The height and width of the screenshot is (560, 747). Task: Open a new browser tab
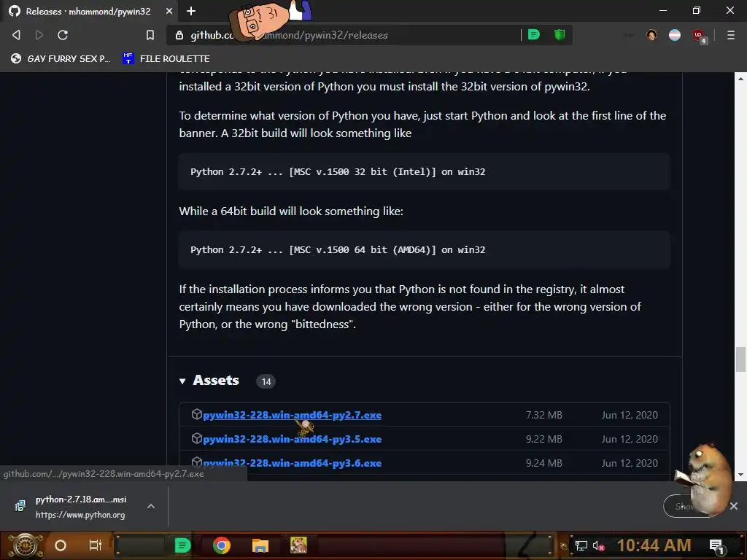[x=191, y=11]
